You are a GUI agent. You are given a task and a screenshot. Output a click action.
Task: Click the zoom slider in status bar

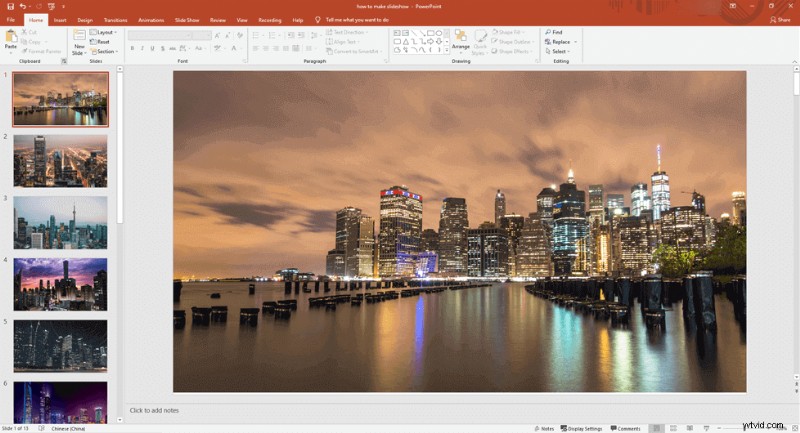click(x=745, y=428)
